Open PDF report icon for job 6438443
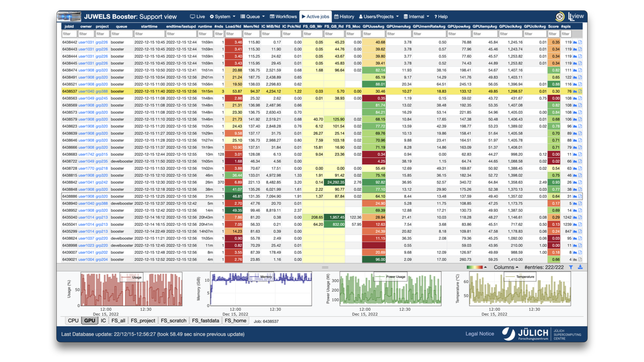This screenshot has height=362, width=644. tap(581, 49)
